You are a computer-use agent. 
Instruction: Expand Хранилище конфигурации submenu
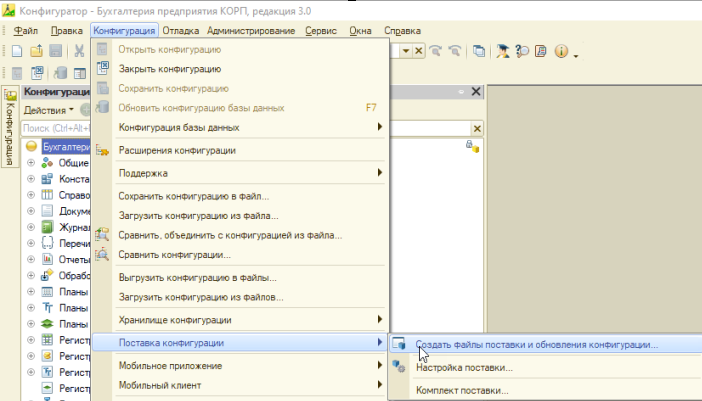click(240, 320)
